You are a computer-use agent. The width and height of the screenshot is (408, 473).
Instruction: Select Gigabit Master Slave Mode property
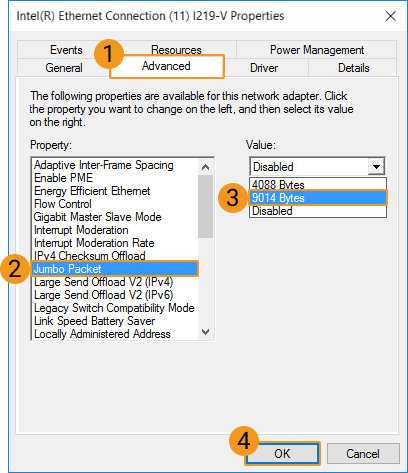(x=115, y=217)
